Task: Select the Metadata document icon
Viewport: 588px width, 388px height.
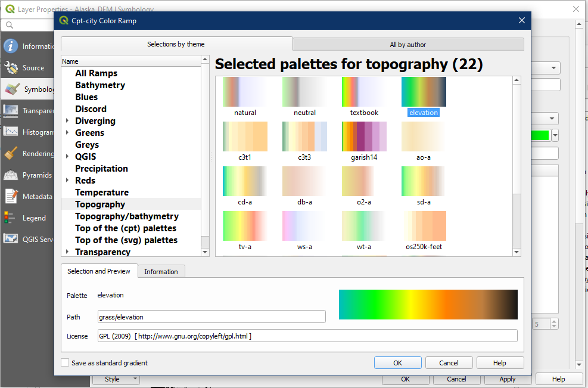Action: click(11, 197)
